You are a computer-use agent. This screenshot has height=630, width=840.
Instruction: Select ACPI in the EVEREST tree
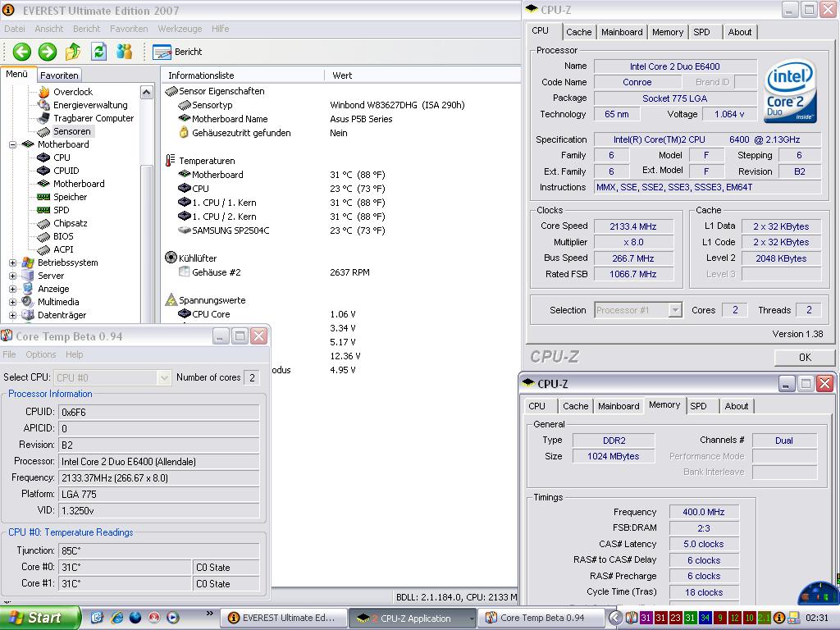pyautogui.click(x=63, y=249)
